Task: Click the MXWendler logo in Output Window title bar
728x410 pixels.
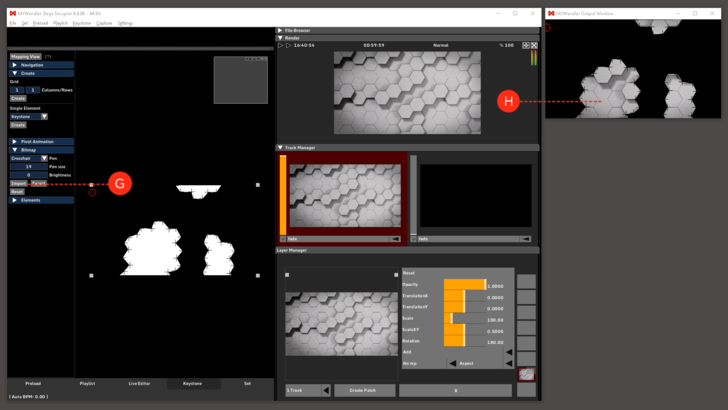Action: [x=551, y=13]
